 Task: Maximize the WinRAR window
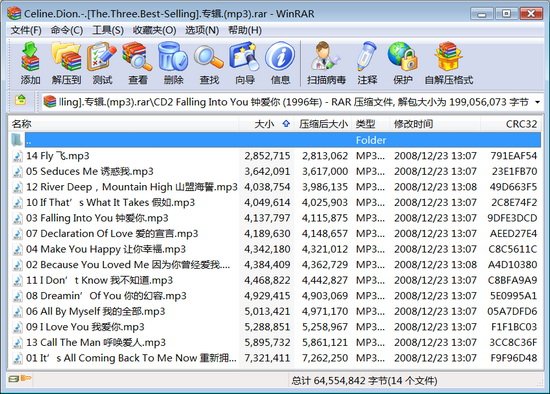[506, 14]
